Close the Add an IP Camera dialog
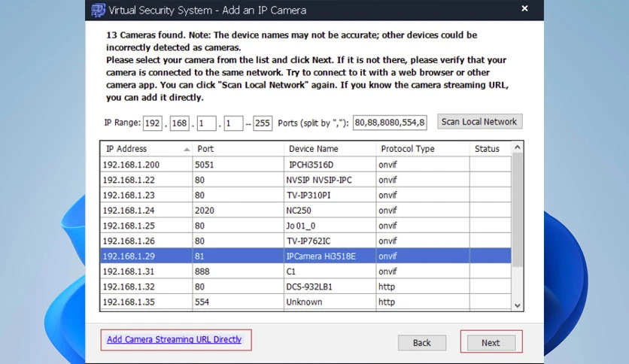Viewport: 629px width, 364px height. click(524, 8)
